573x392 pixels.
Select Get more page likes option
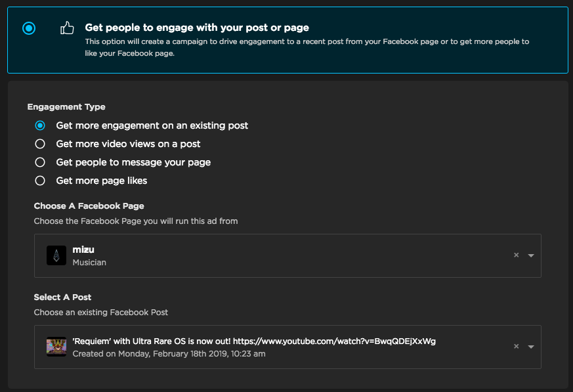tap(40, 181)
